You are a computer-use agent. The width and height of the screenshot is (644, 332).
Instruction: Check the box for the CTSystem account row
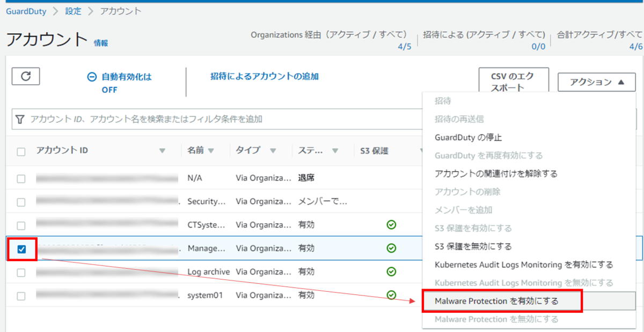point(21,225)
